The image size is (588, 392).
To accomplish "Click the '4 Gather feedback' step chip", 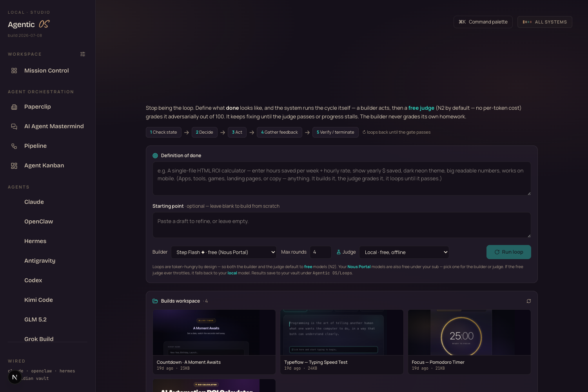I will tap(279, 132).
